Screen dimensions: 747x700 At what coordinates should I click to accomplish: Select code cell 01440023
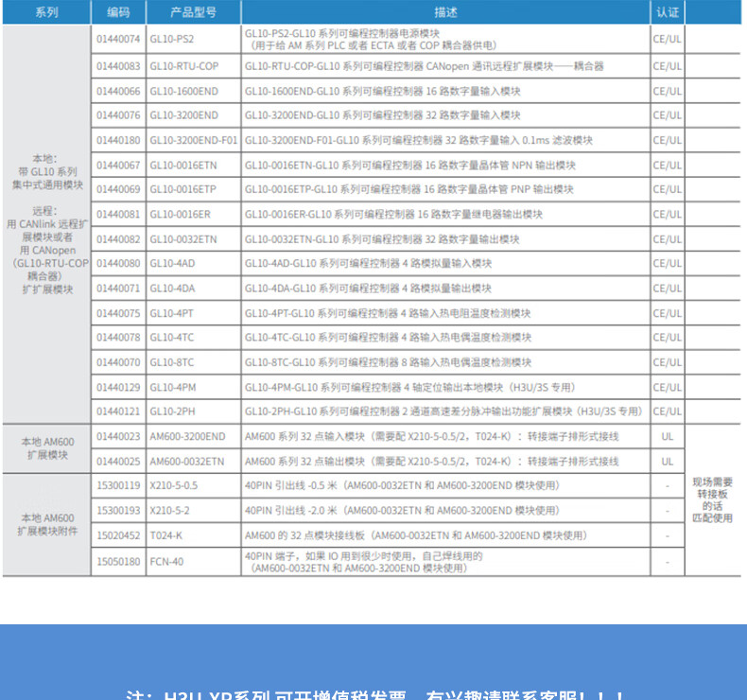118,436
